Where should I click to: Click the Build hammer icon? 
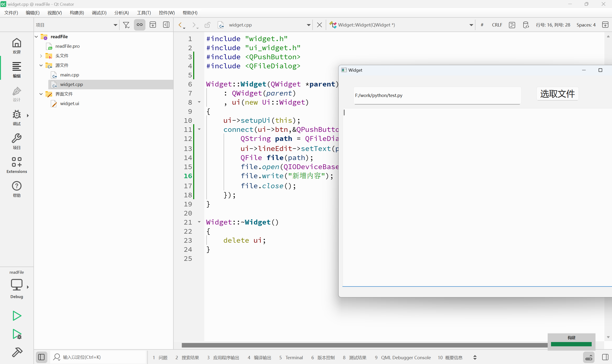tap(17, 353)
